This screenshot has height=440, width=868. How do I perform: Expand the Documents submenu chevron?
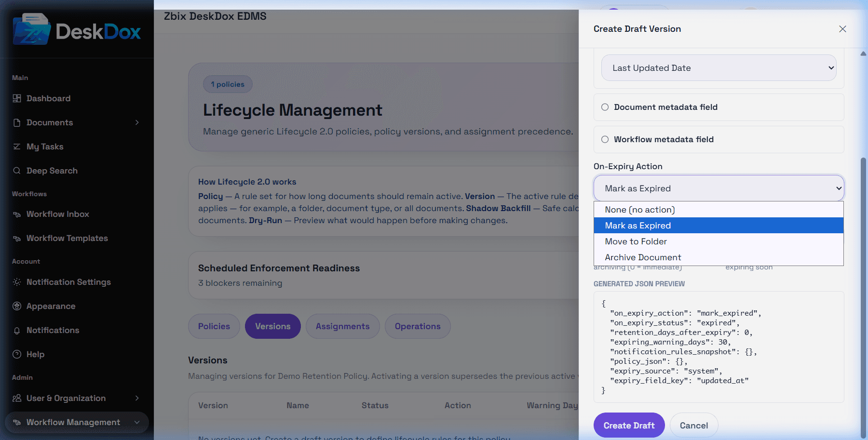(x=137, y=122)
